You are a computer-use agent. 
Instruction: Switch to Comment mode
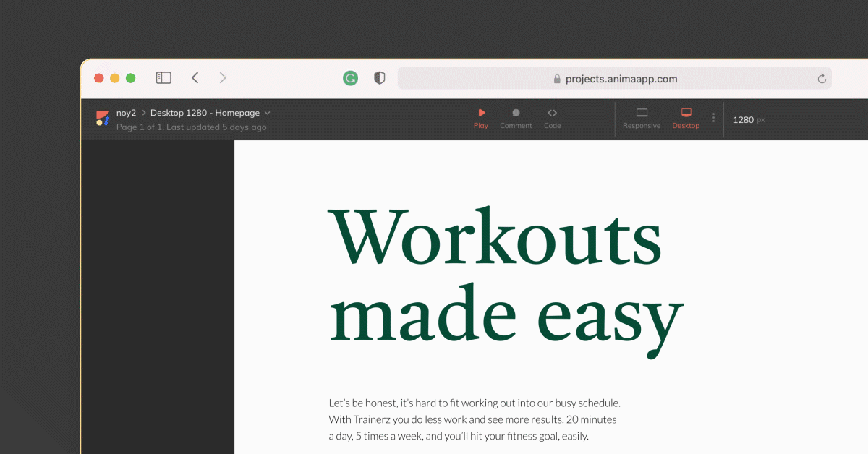[x=516, y=119]
